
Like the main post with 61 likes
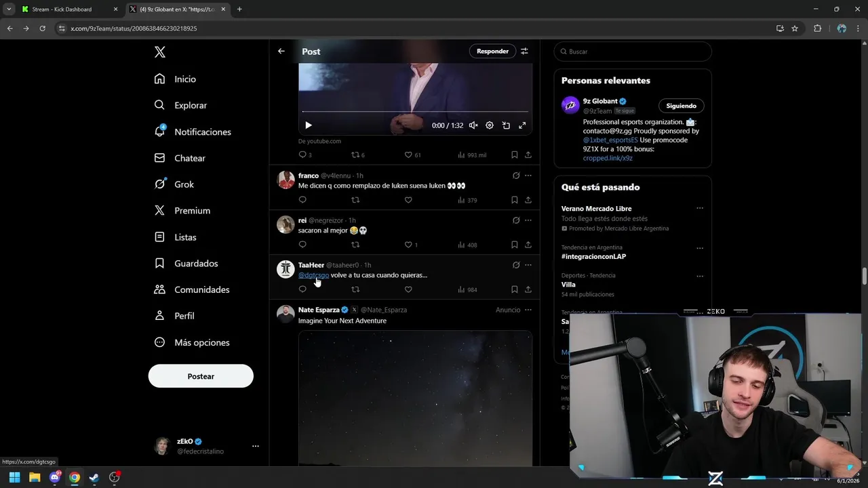click(x=412, y=155)
